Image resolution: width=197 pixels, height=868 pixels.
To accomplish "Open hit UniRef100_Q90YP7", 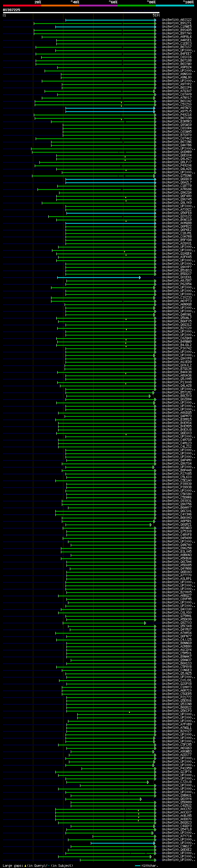I will [177, 267].
